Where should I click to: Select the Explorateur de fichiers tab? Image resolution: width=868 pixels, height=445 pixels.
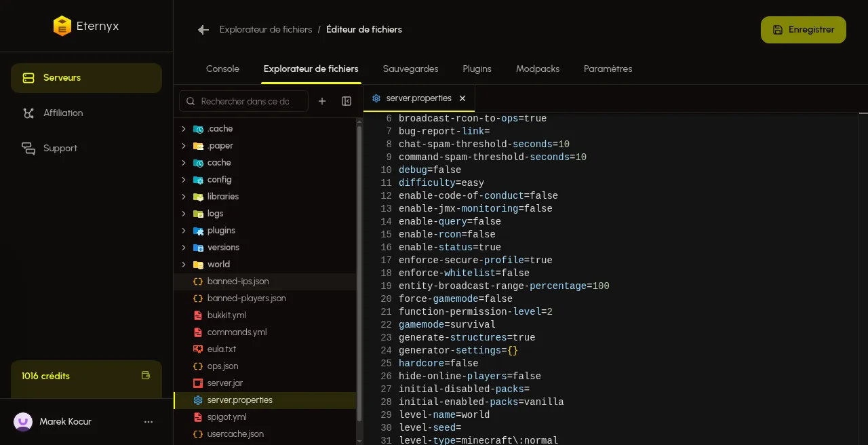pos(311,69)
